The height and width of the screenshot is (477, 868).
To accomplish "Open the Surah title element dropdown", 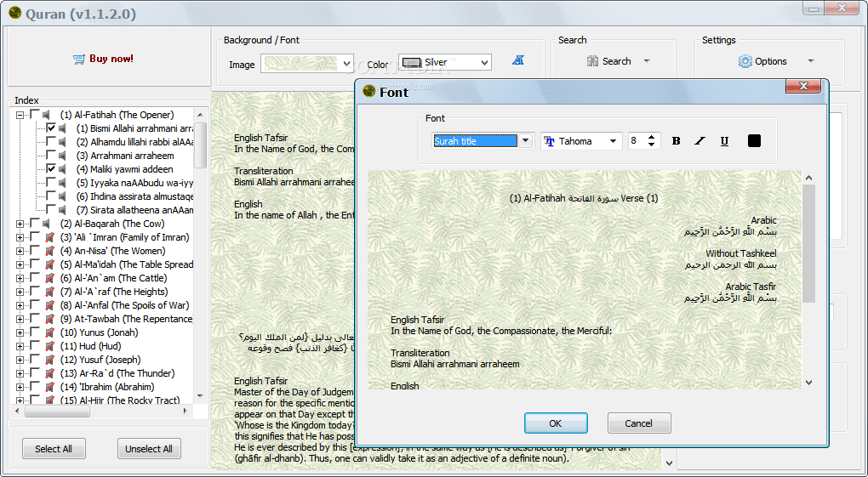I will click(x=525, y=141).
